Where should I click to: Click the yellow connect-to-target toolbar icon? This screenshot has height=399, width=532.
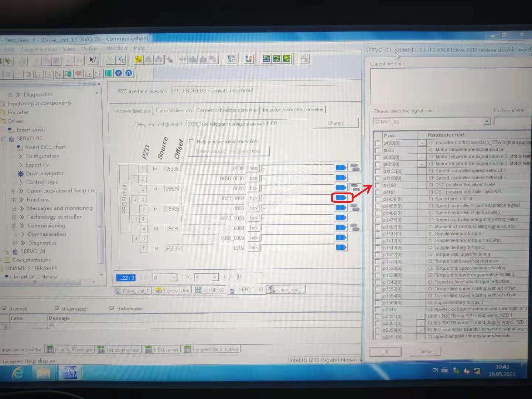[139, 59]
